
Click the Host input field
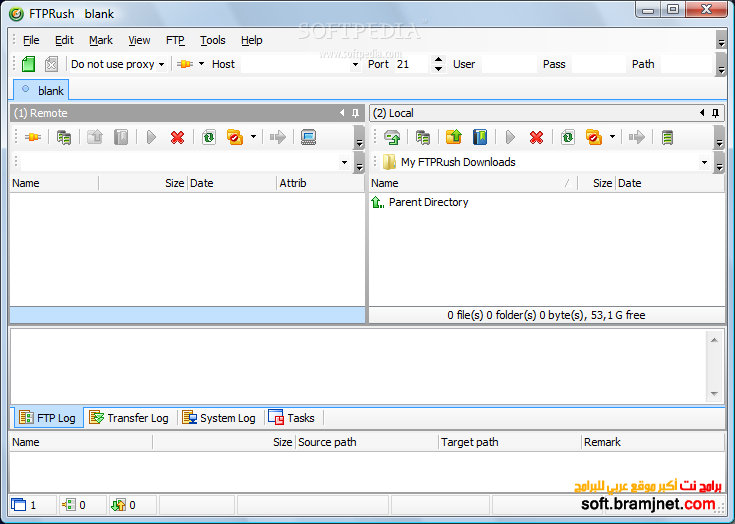(x=296, y=64)
